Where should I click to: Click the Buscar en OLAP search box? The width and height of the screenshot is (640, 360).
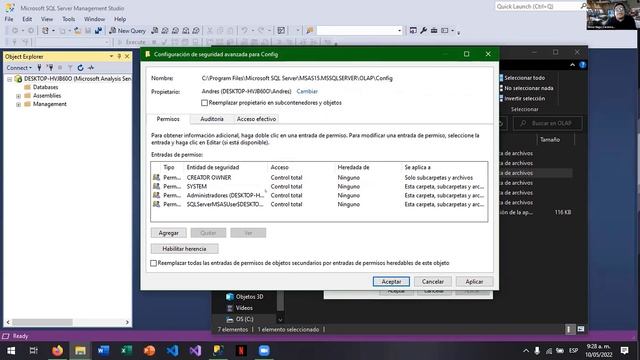click(548, 123)
